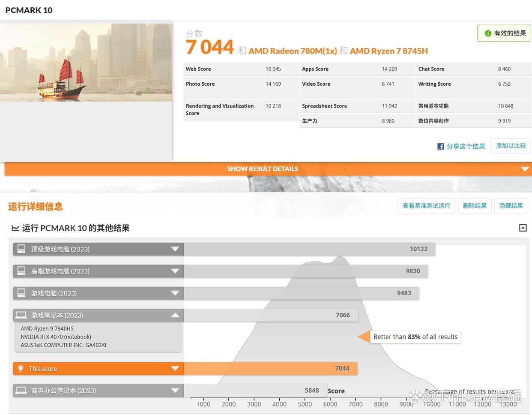532x415 pixels.
Task: Click the 7066 score bar
Action: click(271, 315)
